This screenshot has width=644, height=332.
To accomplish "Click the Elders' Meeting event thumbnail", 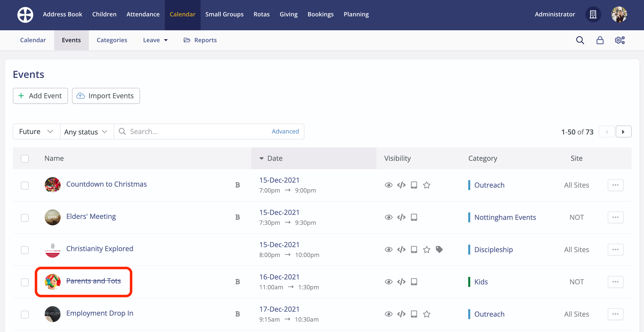I will [x=52, y=217].
